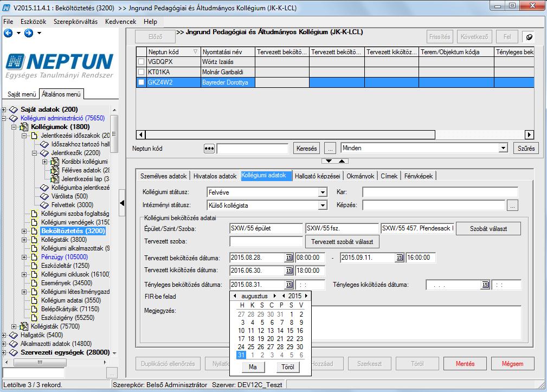Click the Mentés button
This screenshot has width=547, height=392.
pyautogui.click(x=465, y=364)
